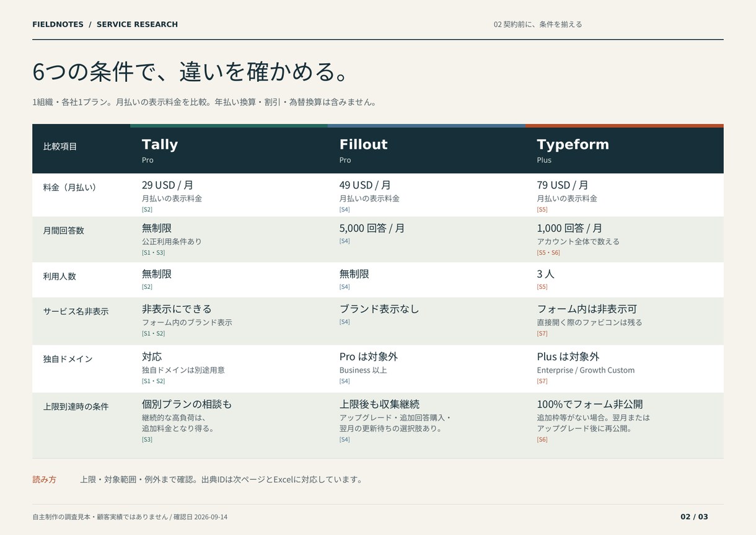Select the '49 USD / 月' price cell
The width and height of the screenshot is (756, 535).
coord(365,185)
